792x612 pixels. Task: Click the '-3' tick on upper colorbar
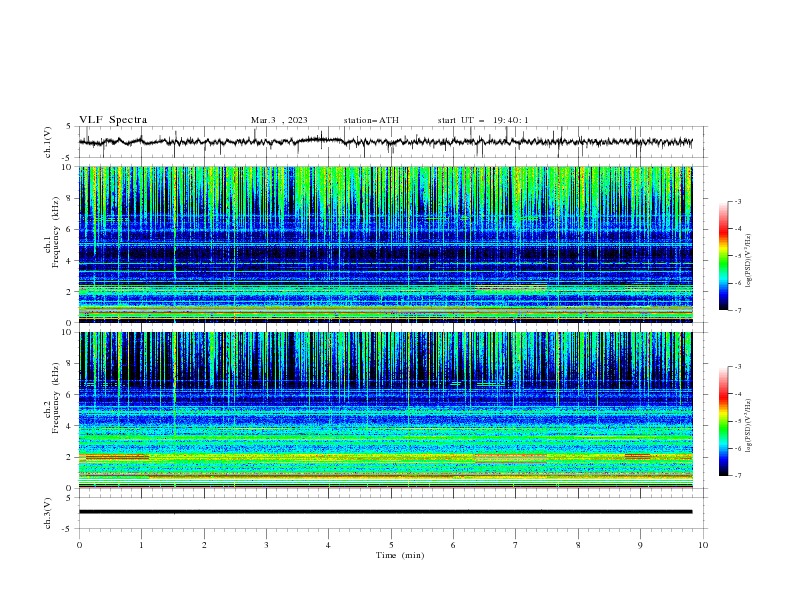pos(738,201)
